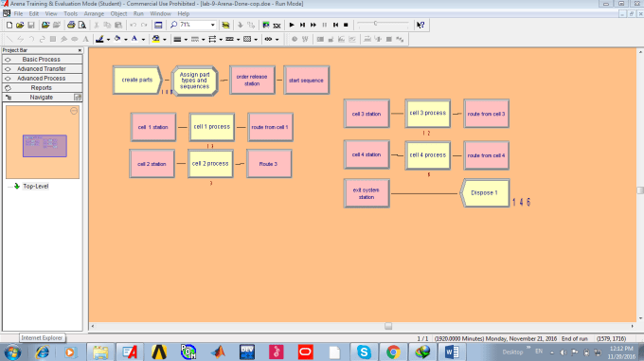This screenshot has width=644, height=361.
Task: Click the Pause run button
Action: click(x=325, y=25)
